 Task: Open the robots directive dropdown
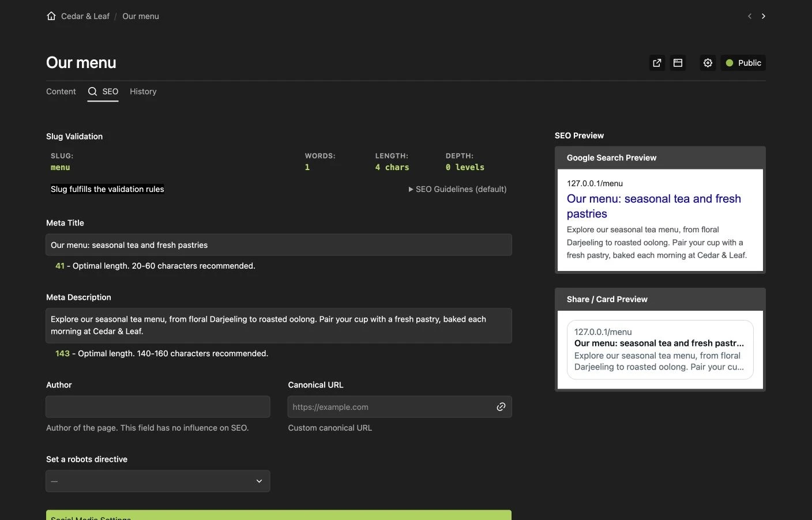pyautogui.click(x=158, y=481)
